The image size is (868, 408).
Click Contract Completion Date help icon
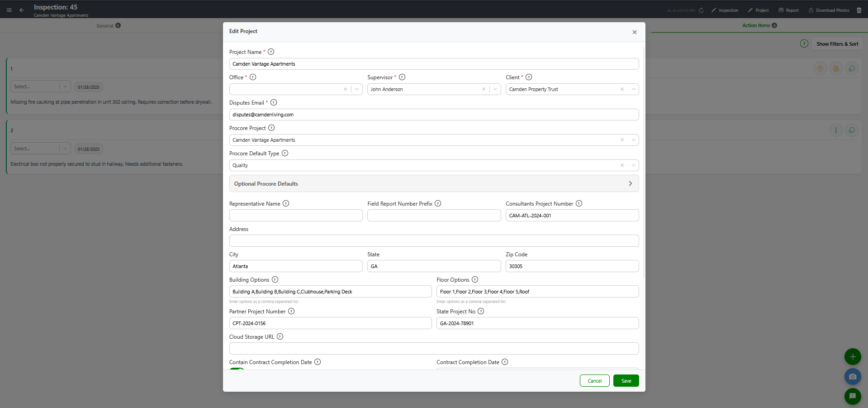tap(505, 362)
